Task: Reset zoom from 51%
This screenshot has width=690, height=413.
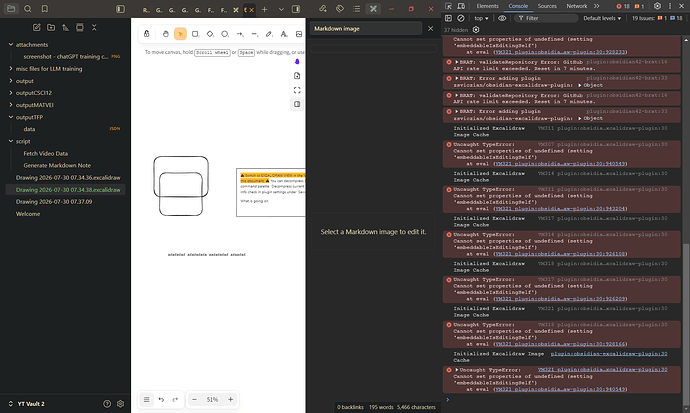Action: (212, 399)
